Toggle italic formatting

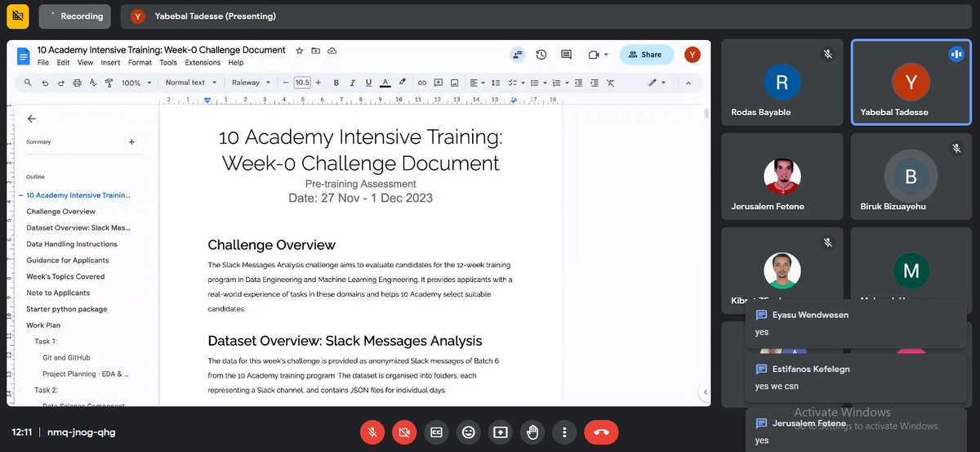352,83
